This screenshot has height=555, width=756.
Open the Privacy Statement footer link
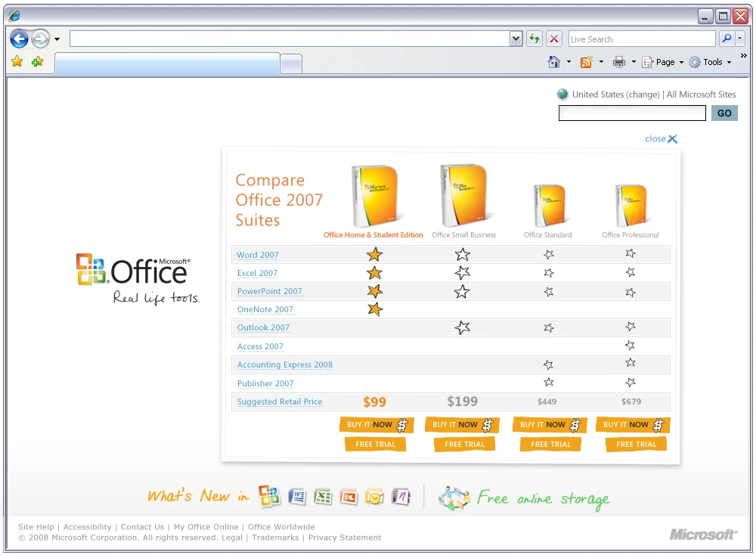pos(345,538)
